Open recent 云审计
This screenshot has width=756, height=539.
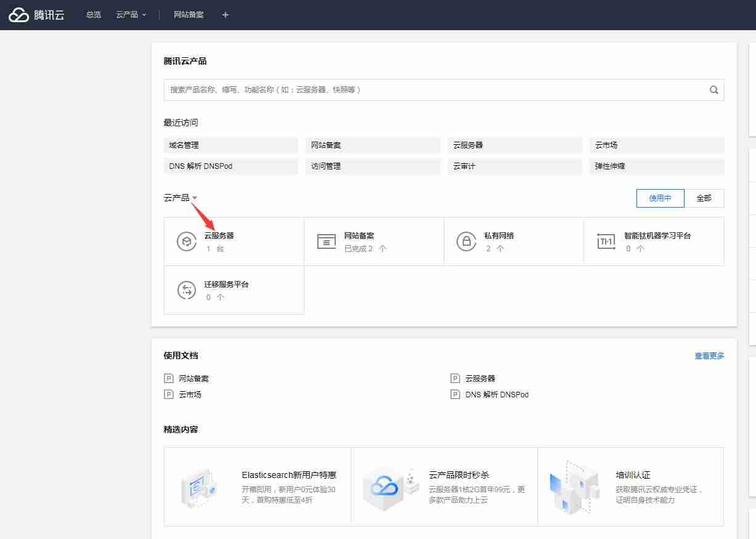coord(515,166)
